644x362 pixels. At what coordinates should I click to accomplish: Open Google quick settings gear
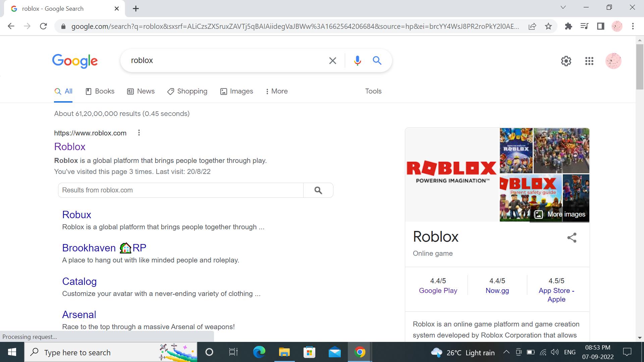point(566,61)
